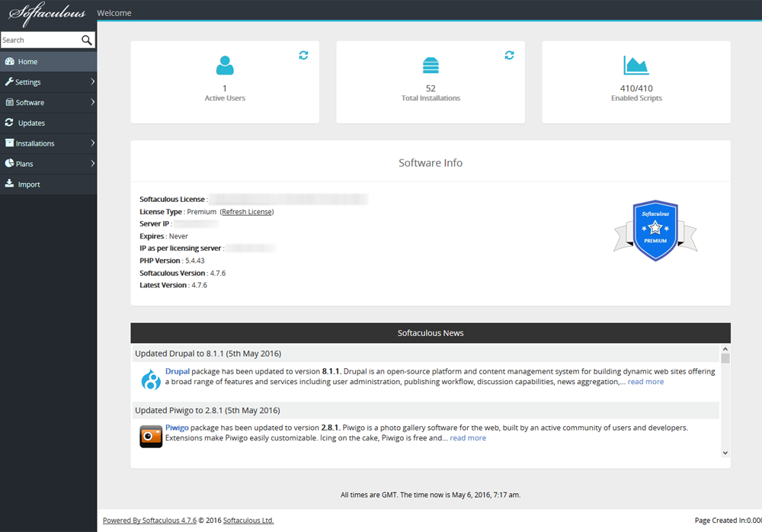
Task: Click the news scrollbar thumb
Action: [x=725, y=358]
